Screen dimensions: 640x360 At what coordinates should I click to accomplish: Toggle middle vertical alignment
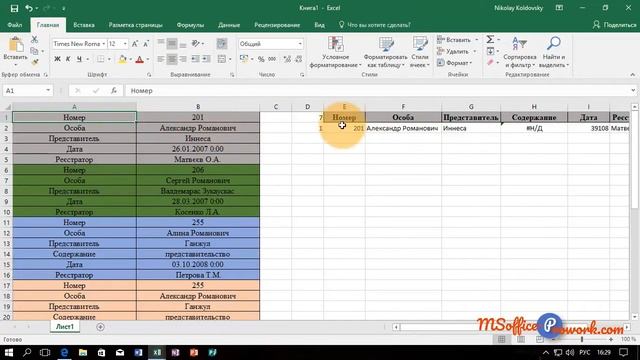point(172,43)
